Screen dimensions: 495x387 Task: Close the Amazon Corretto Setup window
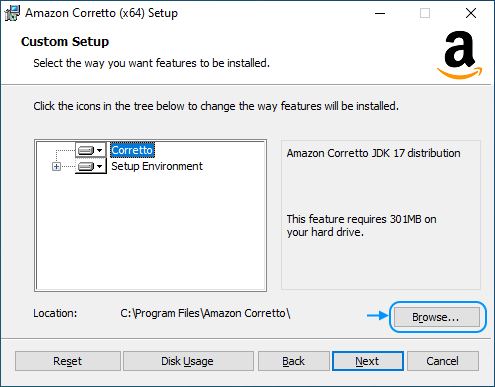point(471,13)
